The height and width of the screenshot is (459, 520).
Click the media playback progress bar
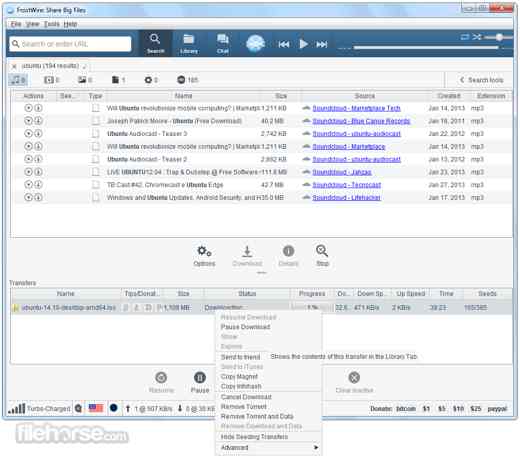[x=426, y=48]
